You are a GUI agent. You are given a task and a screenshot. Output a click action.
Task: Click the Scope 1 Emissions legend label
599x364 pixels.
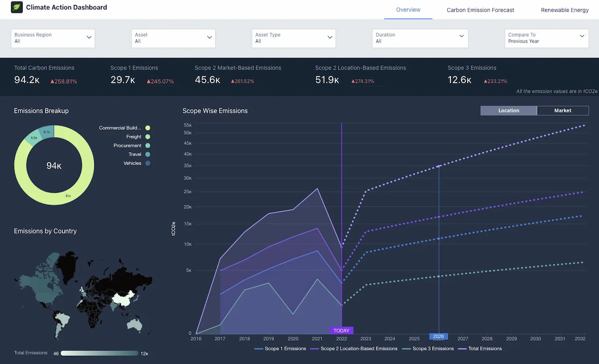[286, 349]
